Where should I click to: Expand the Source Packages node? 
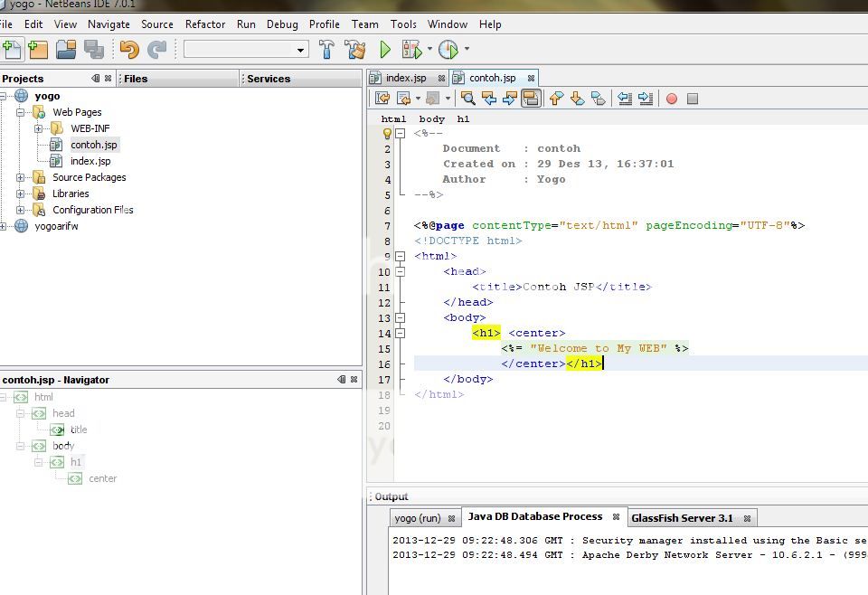(x=20, y=177)
